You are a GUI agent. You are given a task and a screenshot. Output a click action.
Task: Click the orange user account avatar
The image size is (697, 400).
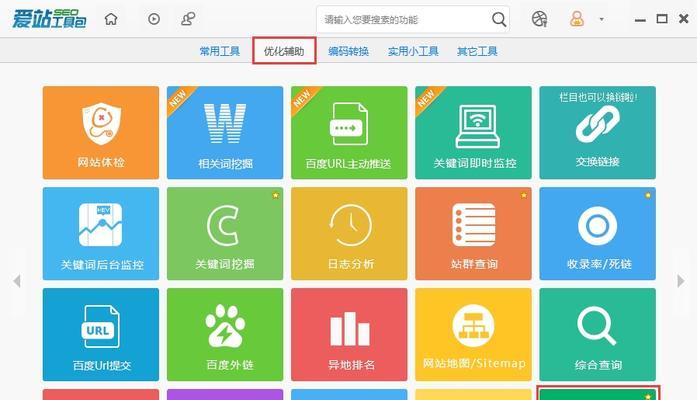click(x=577, y=19)
